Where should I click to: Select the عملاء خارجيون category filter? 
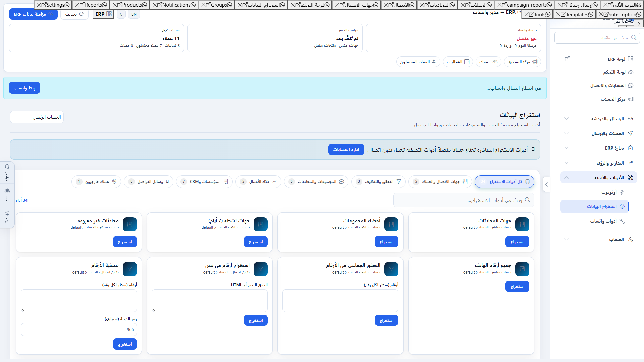point(96,182)
